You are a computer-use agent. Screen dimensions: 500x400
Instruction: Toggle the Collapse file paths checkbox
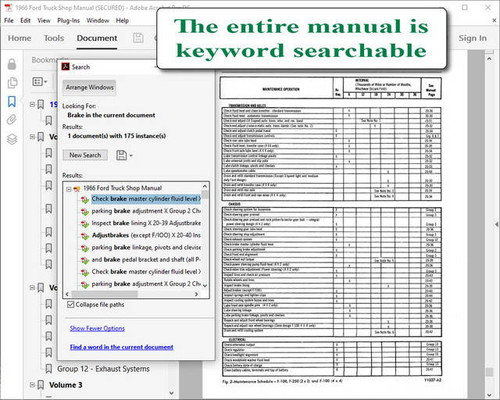point(70,304)
